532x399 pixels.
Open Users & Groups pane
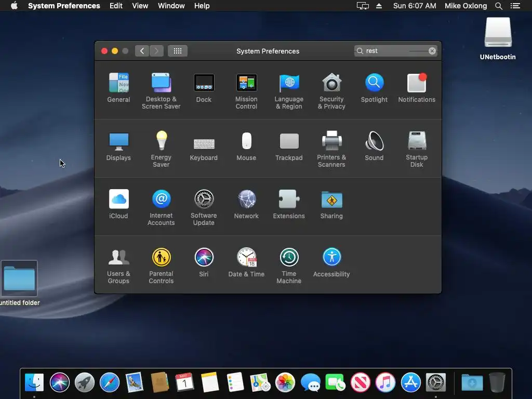point(118,265)
